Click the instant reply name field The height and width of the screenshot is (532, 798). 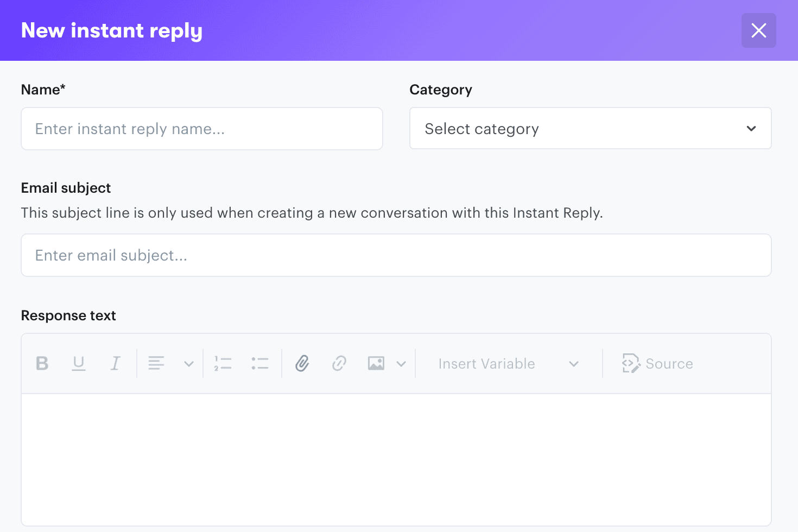click(x=201, y=129)
